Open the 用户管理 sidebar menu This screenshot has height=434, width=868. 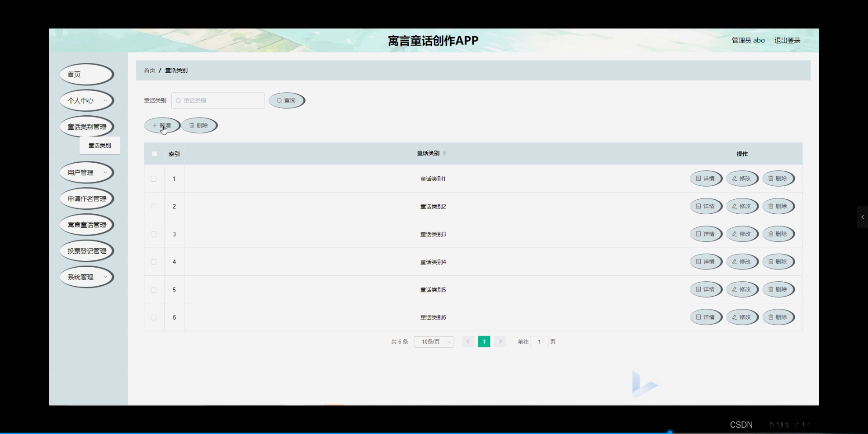click(86, 172)
